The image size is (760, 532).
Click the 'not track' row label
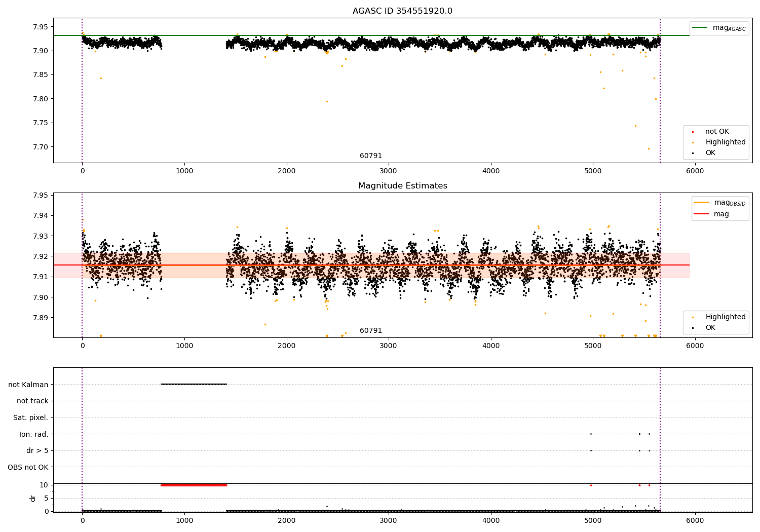[32, 401]
